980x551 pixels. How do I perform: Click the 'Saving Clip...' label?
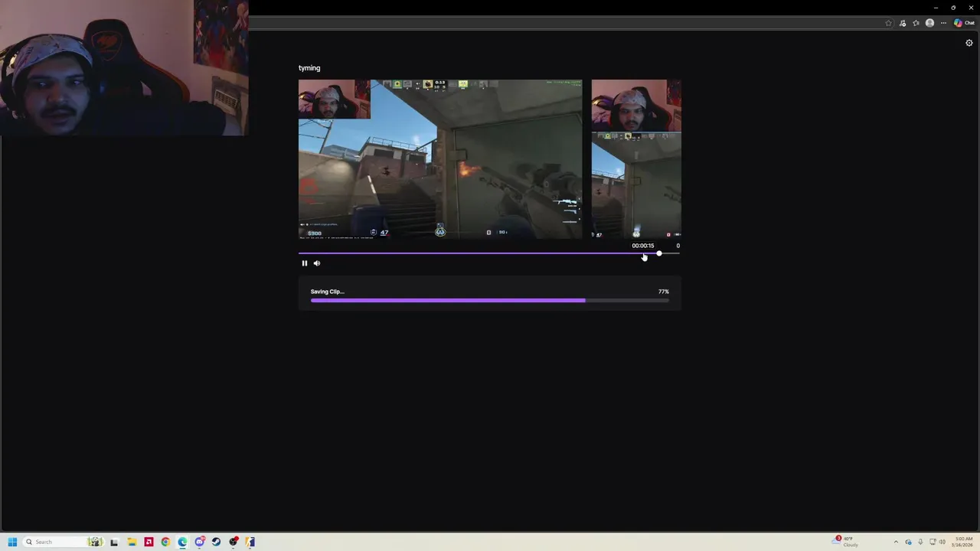[x=328, y=292]
